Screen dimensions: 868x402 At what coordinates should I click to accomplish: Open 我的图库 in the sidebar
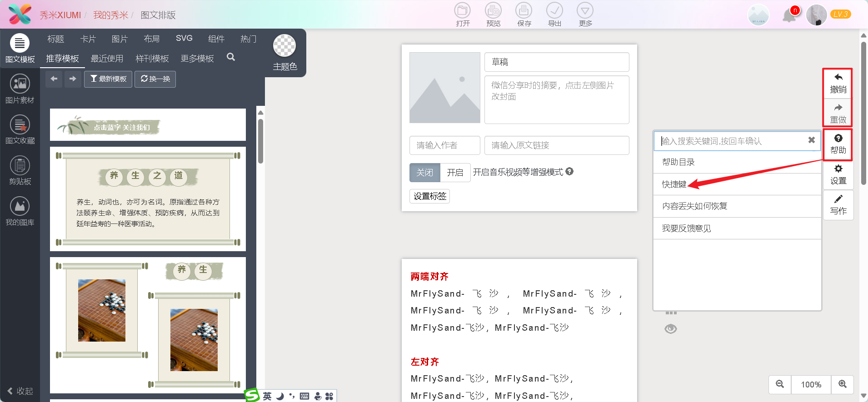tap(20, 211)
